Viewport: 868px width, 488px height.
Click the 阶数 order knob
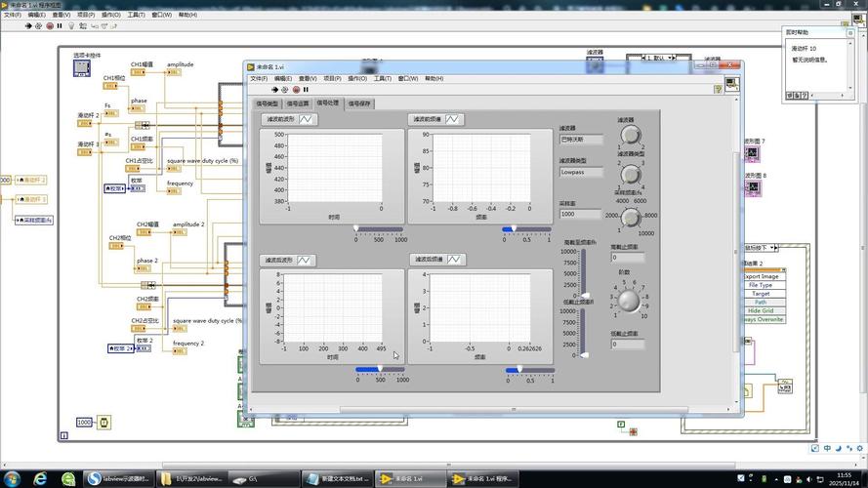(x=629, y=301)
